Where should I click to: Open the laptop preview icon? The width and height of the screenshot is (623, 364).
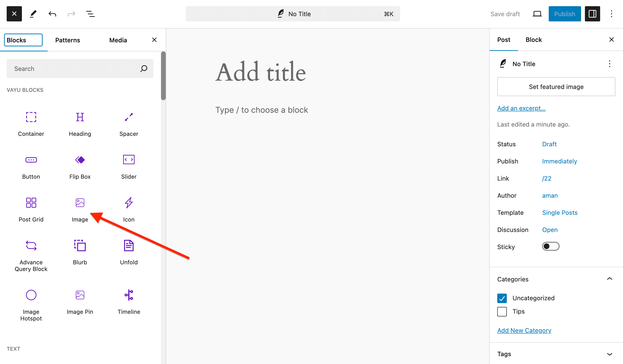[x=537, y=14]
